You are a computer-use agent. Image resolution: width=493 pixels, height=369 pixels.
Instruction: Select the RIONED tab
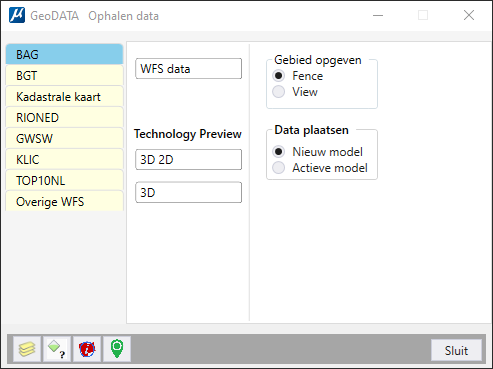click(64, 118)
